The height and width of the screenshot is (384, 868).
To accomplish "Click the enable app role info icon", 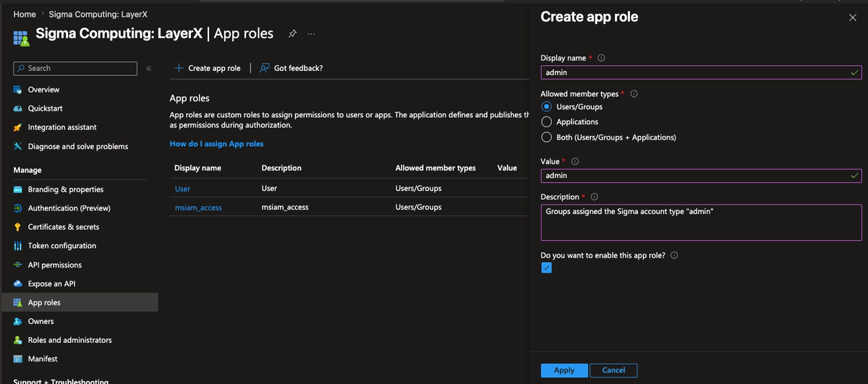I will (x=674, y=255).
